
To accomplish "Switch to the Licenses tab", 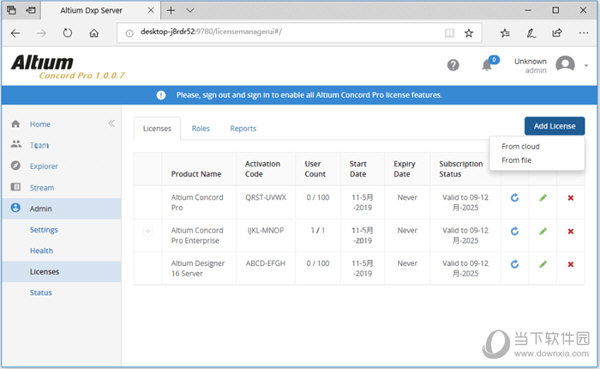I will click(157, 128).
